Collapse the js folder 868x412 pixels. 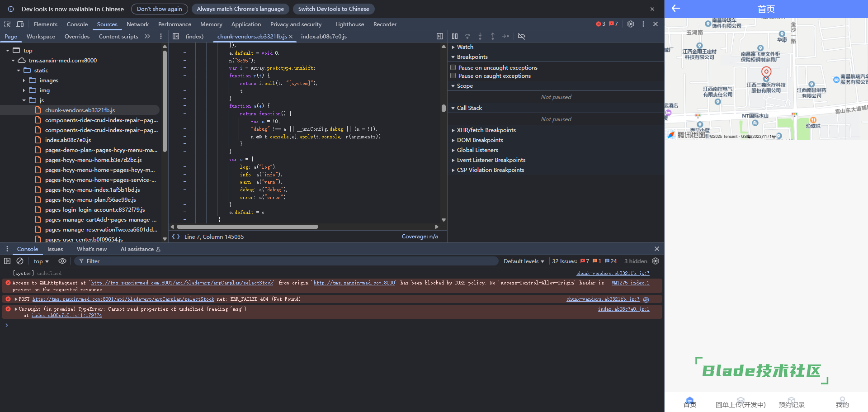[24, 100]
